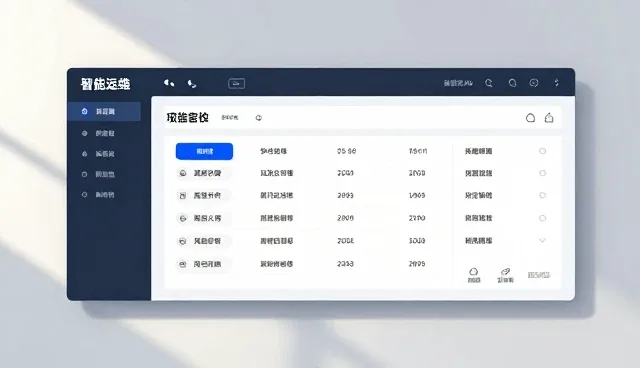Screen dimensions: 640x368
Task: Click the second gray pill chip with the square icon
Action: point(204,195)
